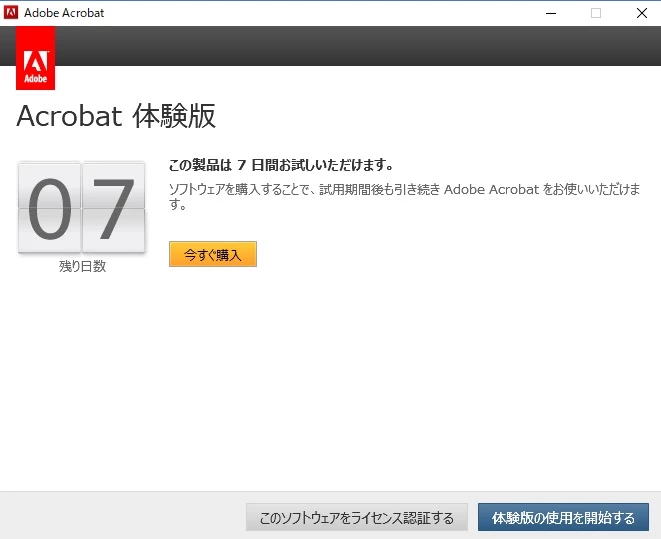Click the Adobe Acrobat title bar icon

pos(11,13)
